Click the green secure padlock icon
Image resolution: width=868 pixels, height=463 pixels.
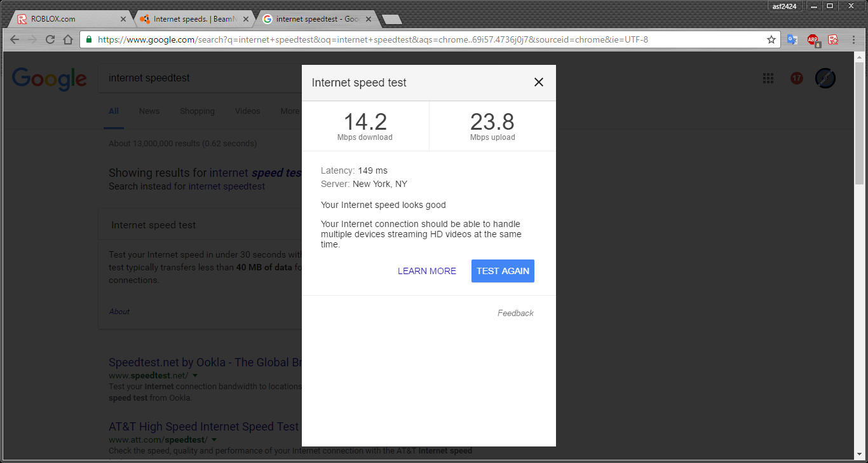(89, 39)
